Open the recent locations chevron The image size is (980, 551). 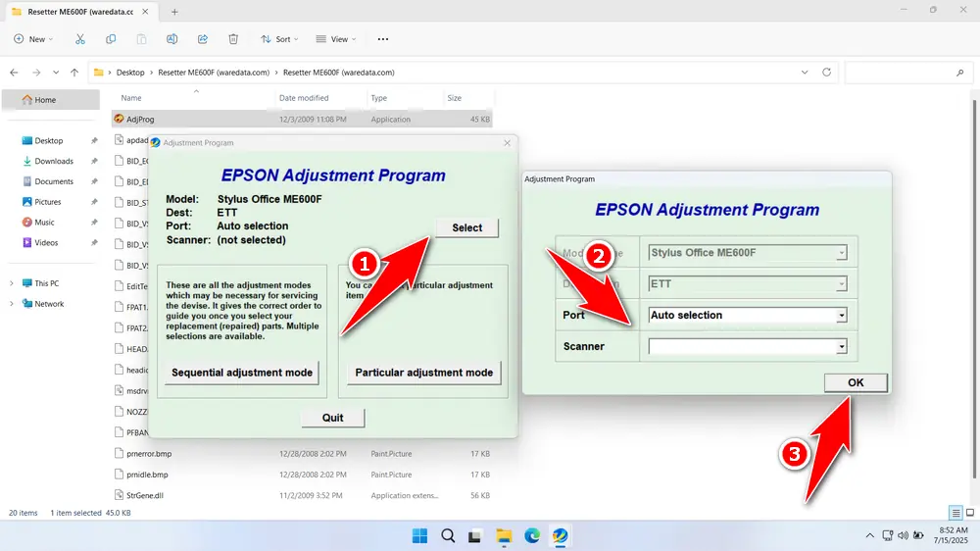pyautogui.click(x=56, y=73)
